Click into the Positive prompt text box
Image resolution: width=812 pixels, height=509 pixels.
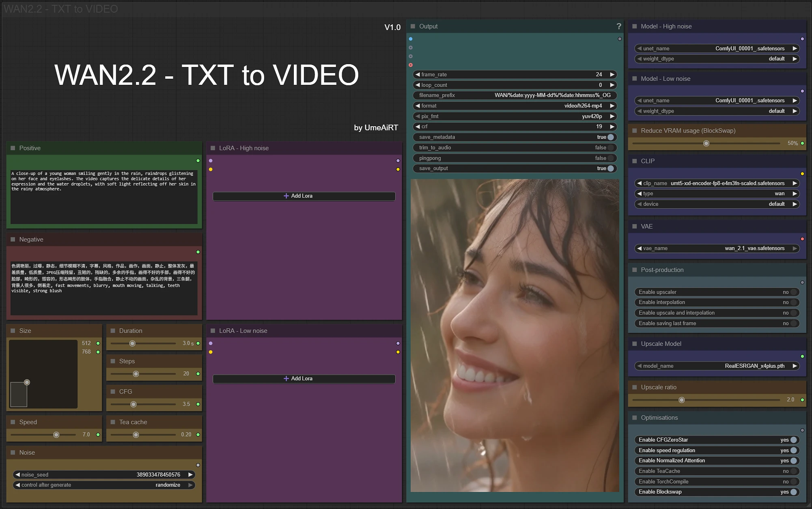click(104, 203)
